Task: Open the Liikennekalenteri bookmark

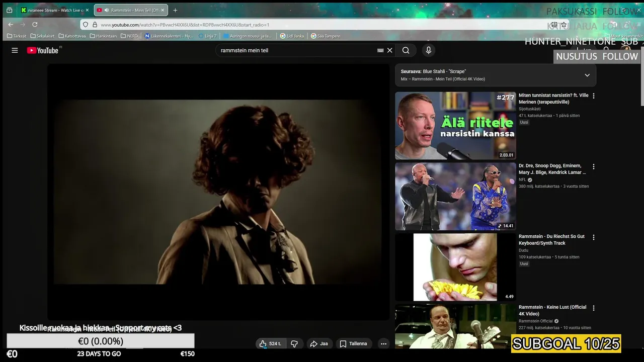Action: click(169, 36)
